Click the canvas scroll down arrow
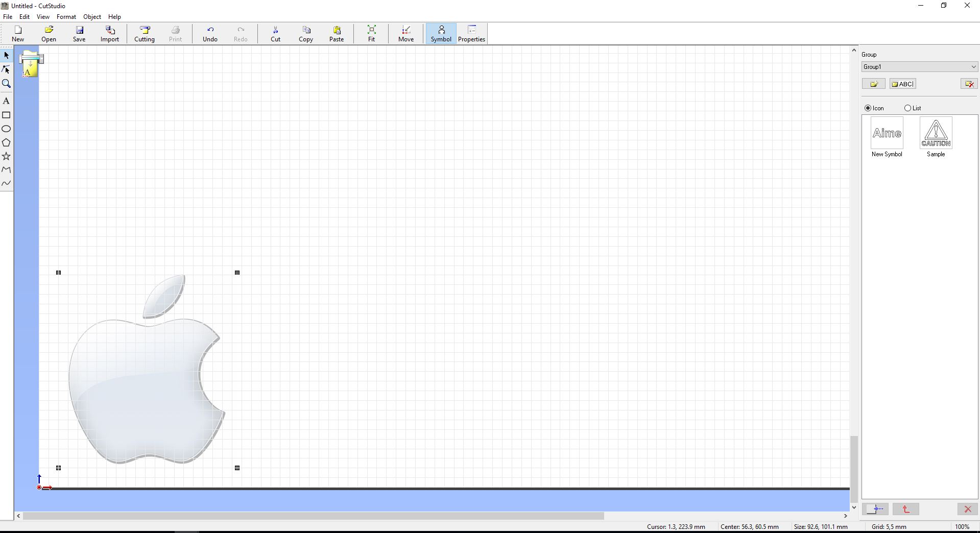 pyautogui.click(x=854, y=507)
